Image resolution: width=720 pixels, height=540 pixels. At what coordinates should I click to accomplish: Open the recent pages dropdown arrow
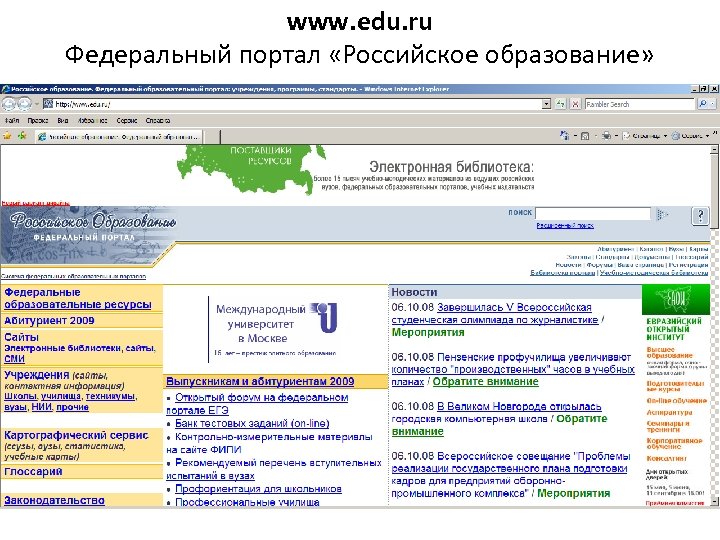(x=36, y=105)
